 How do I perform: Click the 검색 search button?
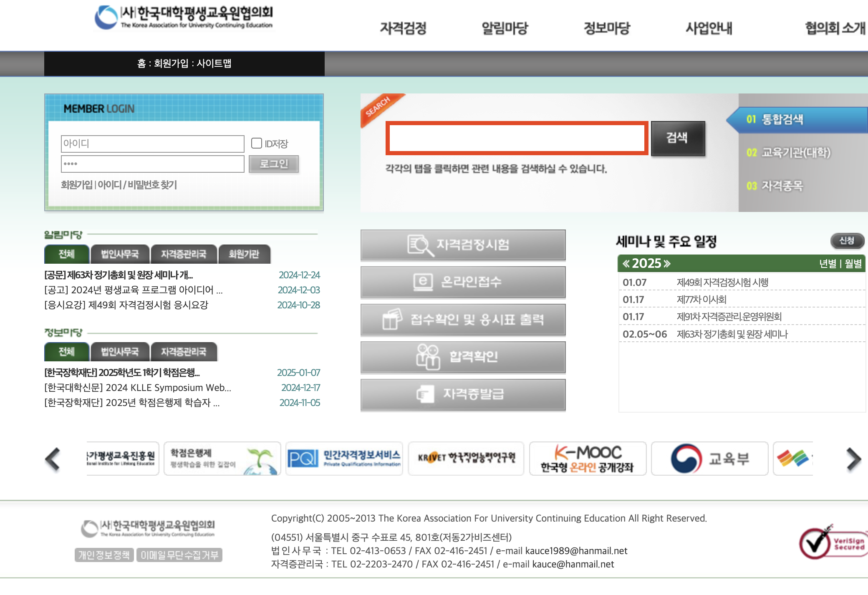click(x=677, y=138)
